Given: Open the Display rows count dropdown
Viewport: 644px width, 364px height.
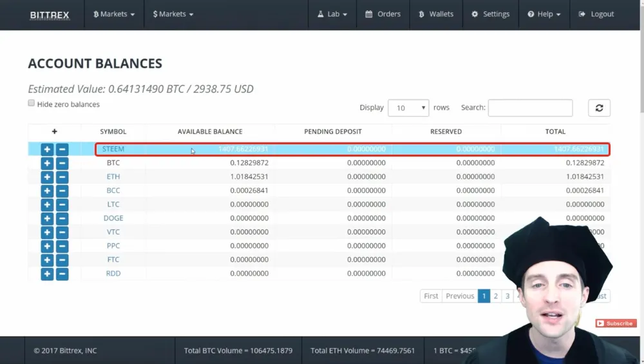Looking at the screenshot, I should pos(408,108).
